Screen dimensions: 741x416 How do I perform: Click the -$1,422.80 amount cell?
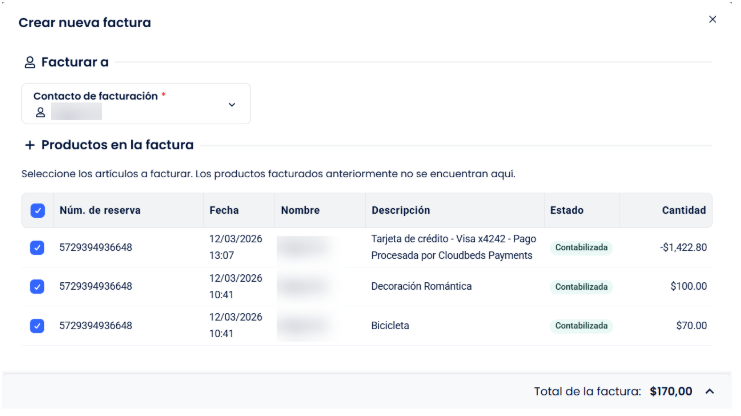pos(683,247)
